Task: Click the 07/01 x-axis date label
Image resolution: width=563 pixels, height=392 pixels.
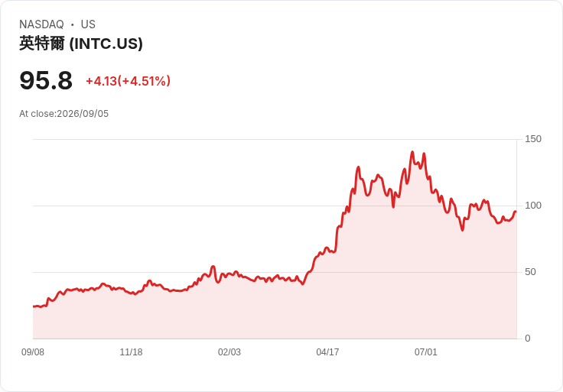Action: pos(426,352)
